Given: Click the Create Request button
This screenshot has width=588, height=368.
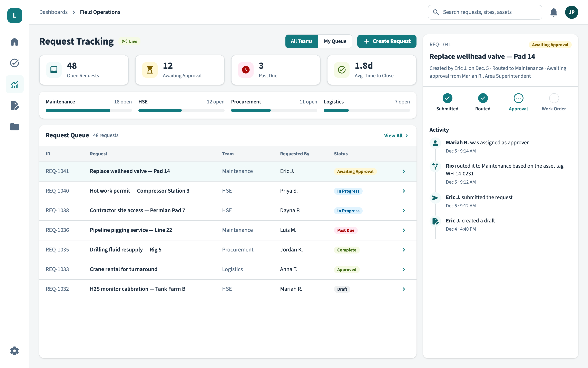Looking at the screenshot, I should pyautogui.click(x=386, y=41).
